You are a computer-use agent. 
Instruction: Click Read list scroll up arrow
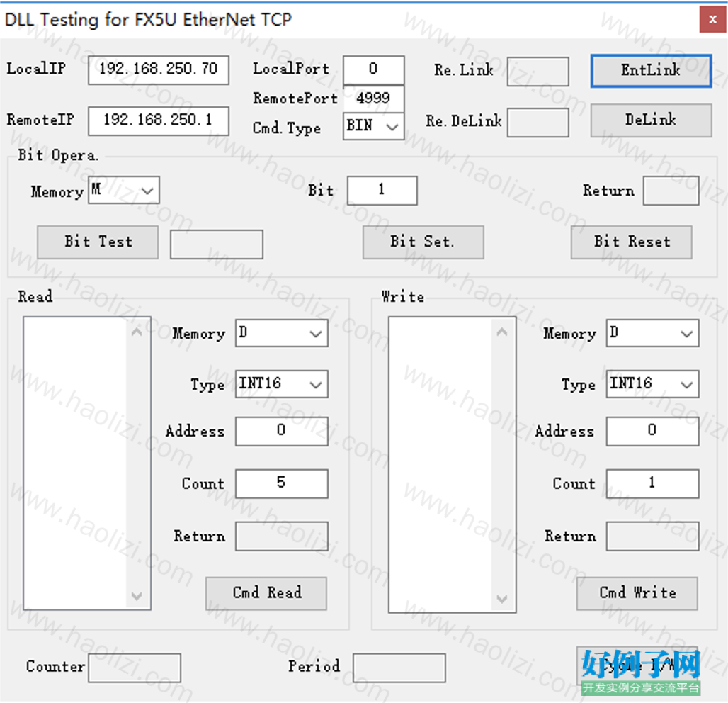pyautogui.click(x=137, y=332)
